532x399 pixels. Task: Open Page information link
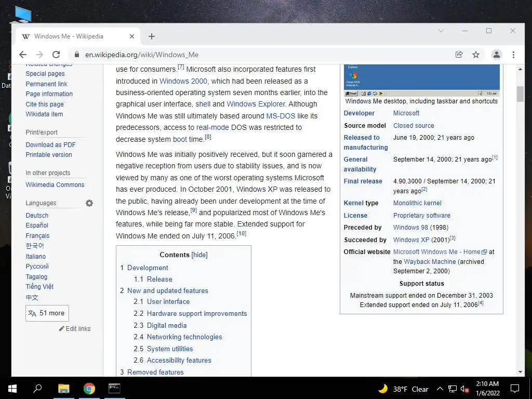(49, 94)
